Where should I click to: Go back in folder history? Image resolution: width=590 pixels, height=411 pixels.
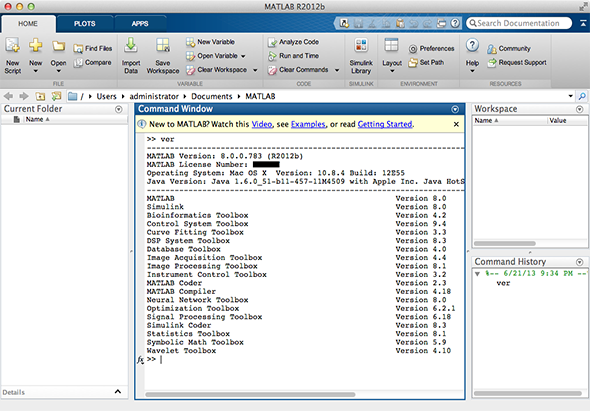click(8, 96)
